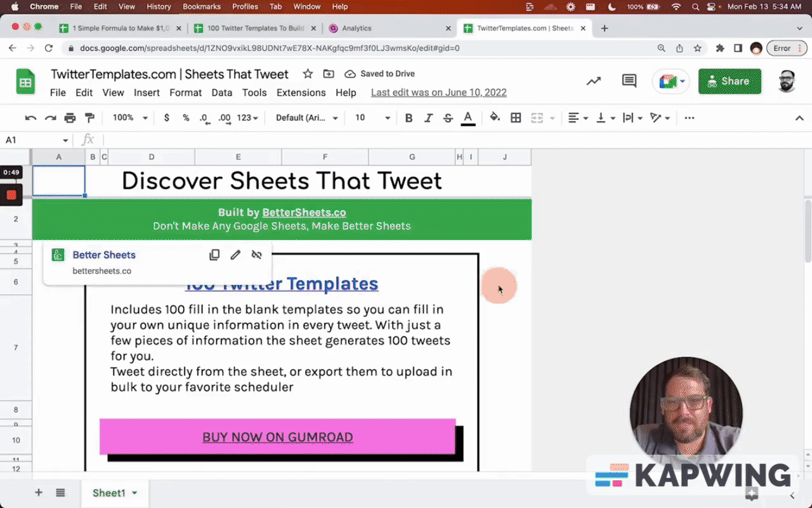The height and width of the screenshot is (508, 812).
Task: Format as currency with dollar icon
Action: tap(167, 118)
